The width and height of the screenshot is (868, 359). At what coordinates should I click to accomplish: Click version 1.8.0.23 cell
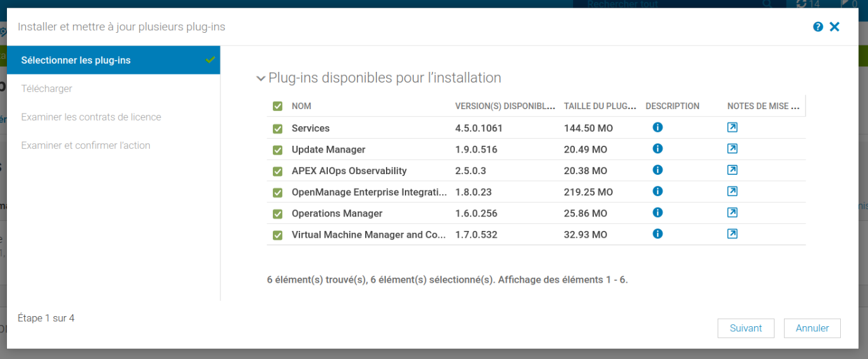[474, 192]
